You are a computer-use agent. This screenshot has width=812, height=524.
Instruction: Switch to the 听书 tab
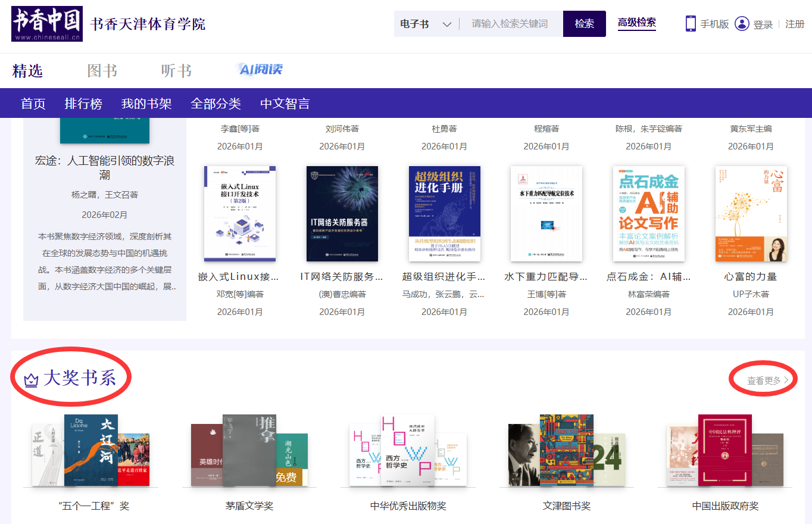[x=176, y=71]
